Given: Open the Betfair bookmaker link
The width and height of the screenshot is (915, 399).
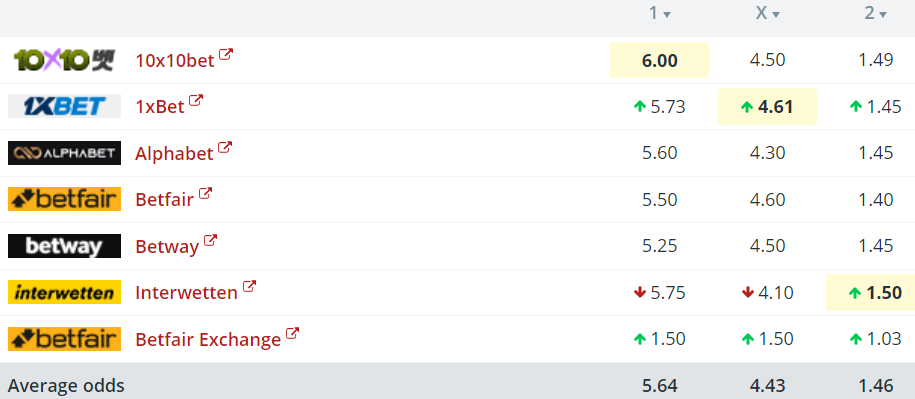Looking at the screenshot, I should click(x=165, y=200).
